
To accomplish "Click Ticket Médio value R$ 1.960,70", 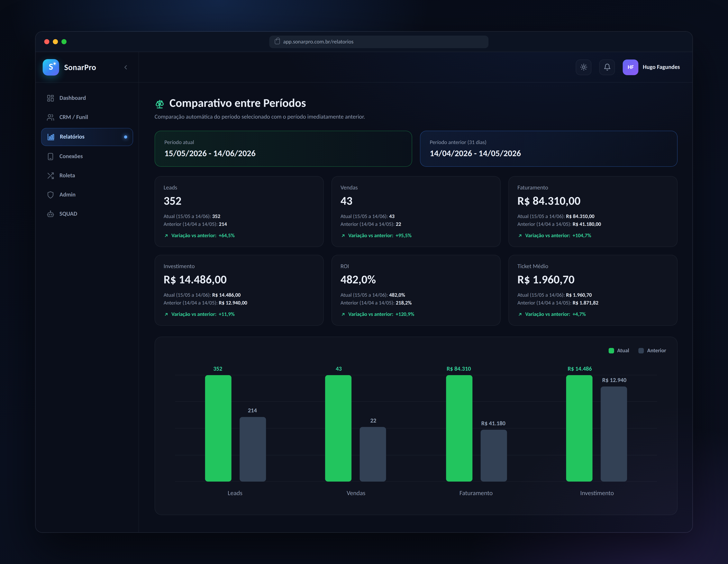I will tap(546, 280).
